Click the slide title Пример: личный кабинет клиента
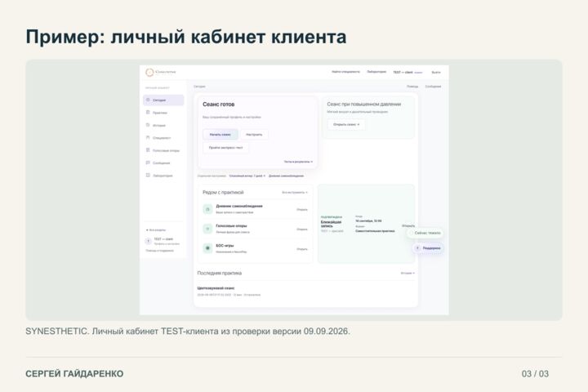The image size is (588, 392). pos(186,37)
